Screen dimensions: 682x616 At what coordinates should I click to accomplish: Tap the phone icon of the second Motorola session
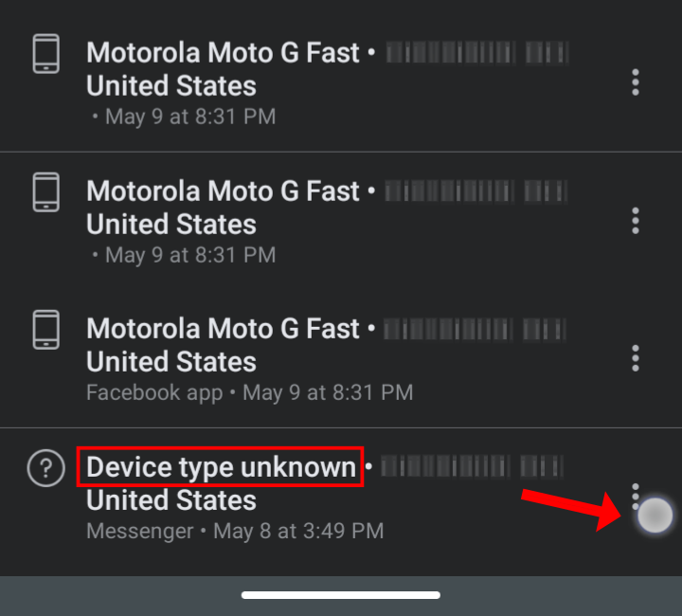coord(46,191)
